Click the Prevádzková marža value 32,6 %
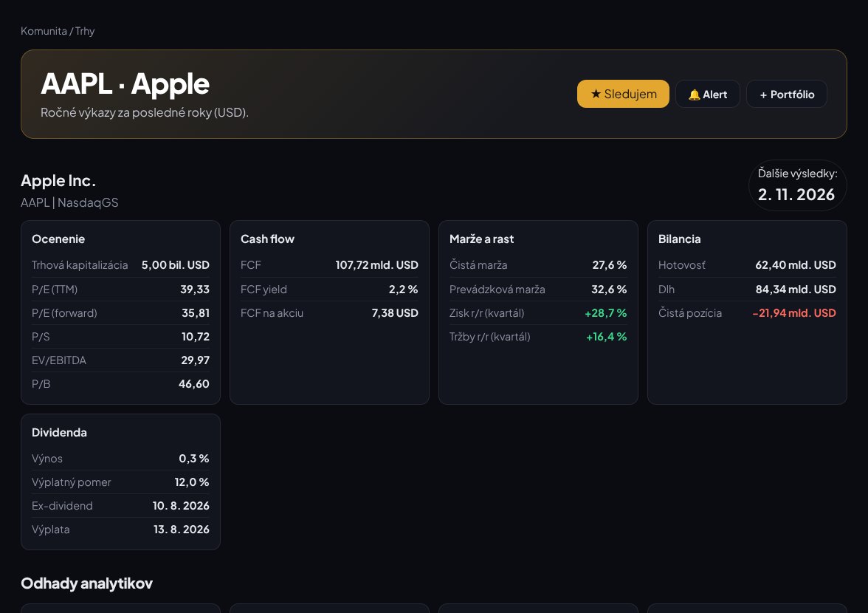The image size is (868, 613). pyautogui.click(x=609, y=289)
